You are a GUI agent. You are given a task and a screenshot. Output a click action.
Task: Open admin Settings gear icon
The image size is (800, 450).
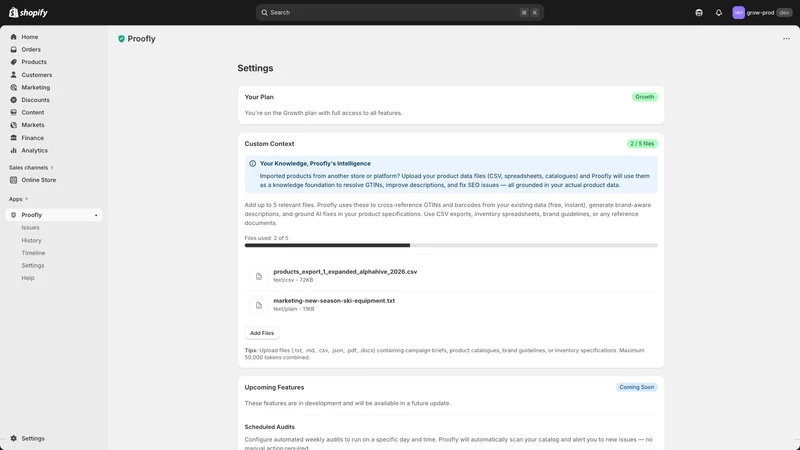point(14,438)
